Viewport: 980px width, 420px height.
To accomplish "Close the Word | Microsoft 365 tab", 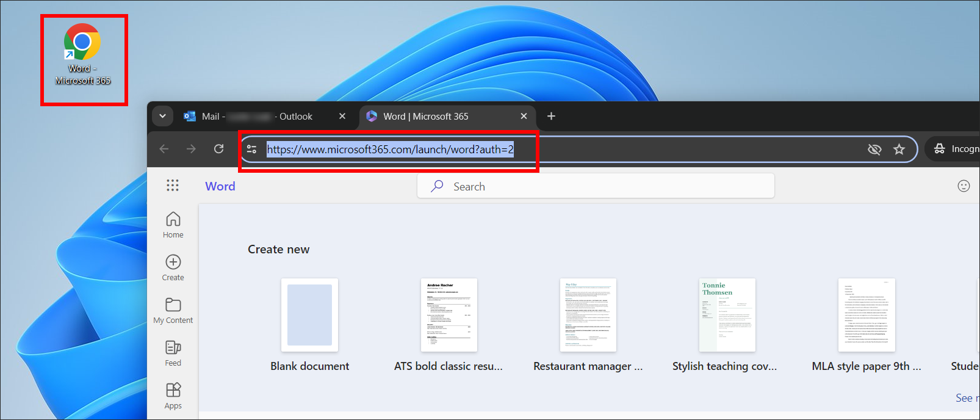I will click(524, 116).
